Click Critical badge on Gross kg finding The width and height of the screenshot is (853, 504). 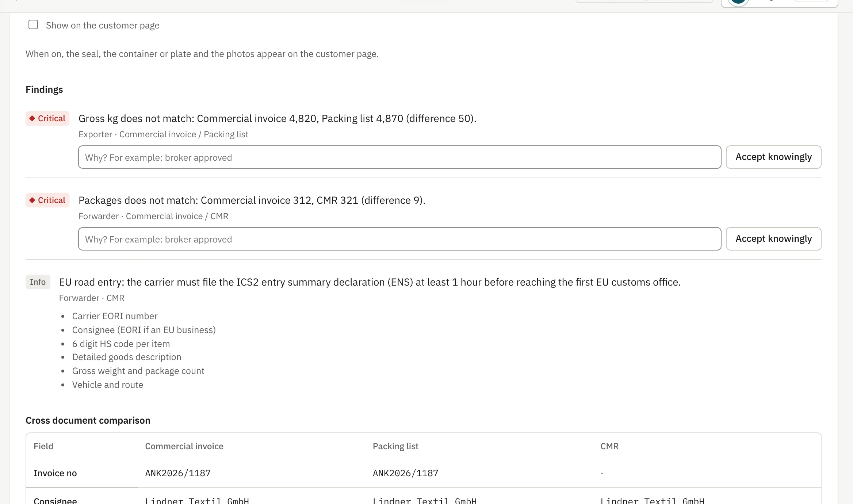coord(47,118)
